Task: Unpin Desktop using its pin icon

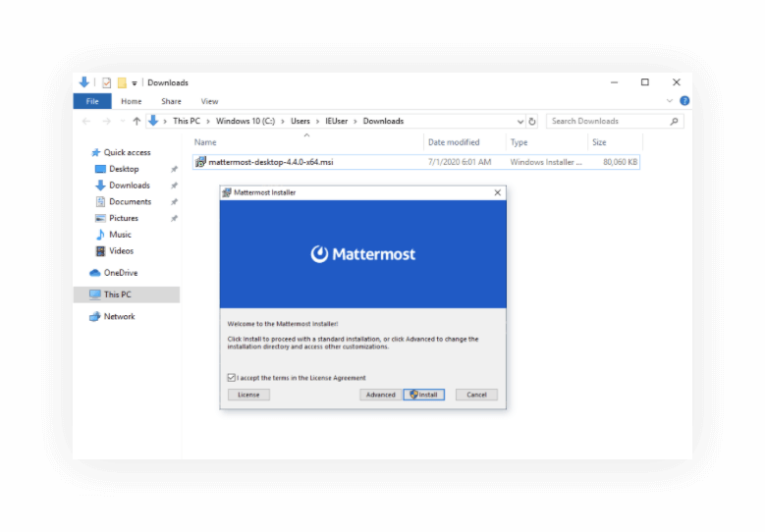Action: tap(174, 169)
